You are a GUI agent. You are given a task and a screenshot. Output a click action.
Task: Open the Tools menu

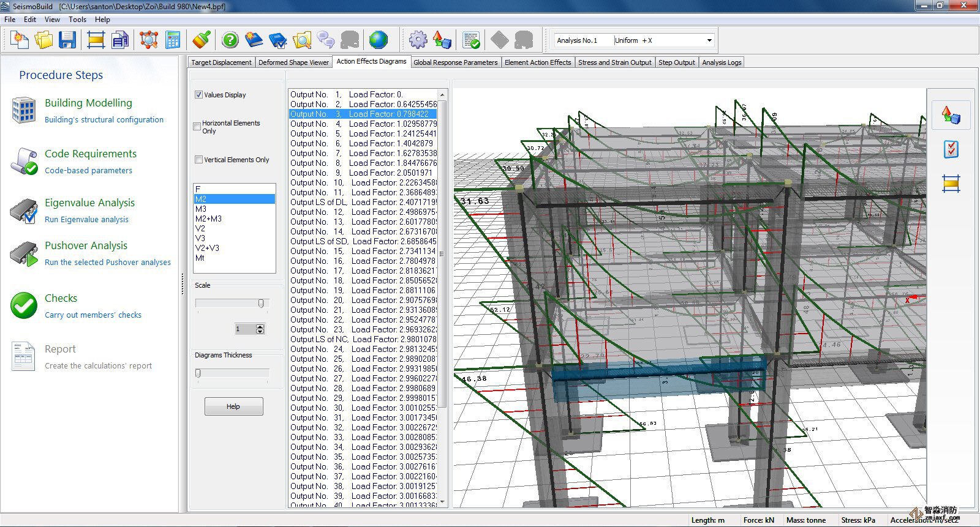77,20
